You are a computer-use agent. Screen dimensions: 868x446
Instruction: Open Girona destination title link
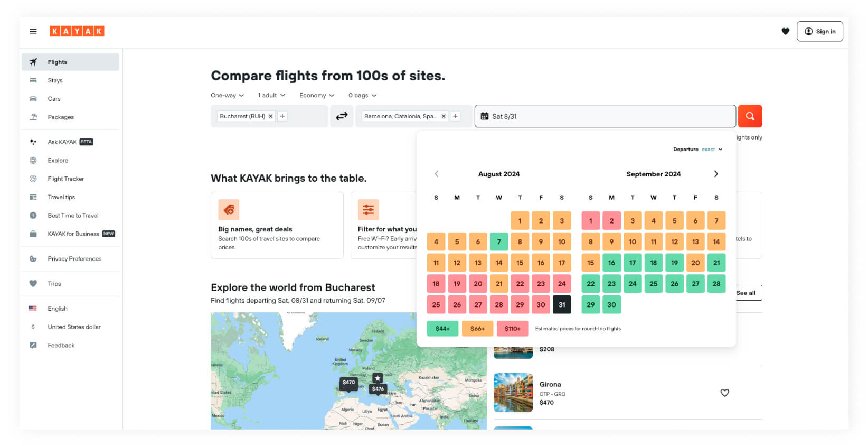pos(550,384)
